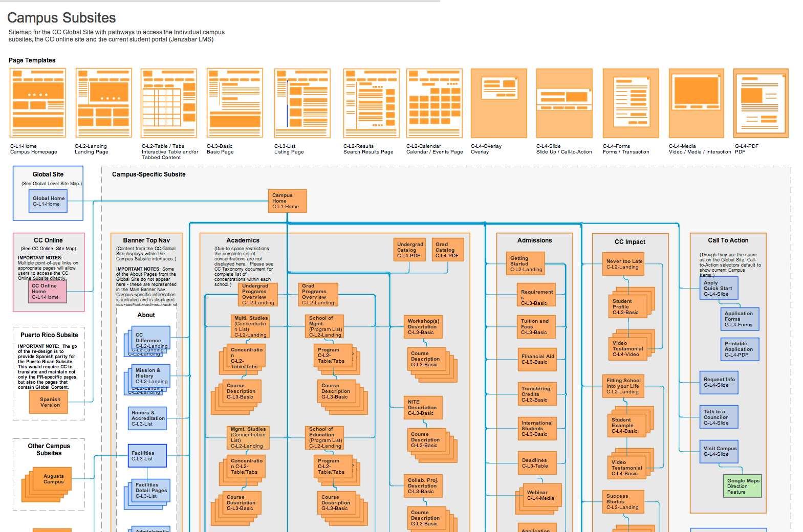Select the Video Testamonial C-L4-Video node
This screenshot has width=803, height=532.
click(628, 348)
